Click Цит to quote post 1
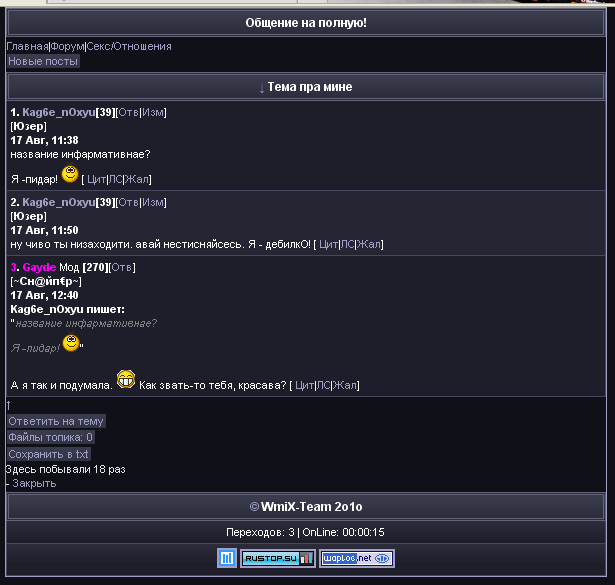The height and width of the screenshot is (585, 615). (96, 180)
